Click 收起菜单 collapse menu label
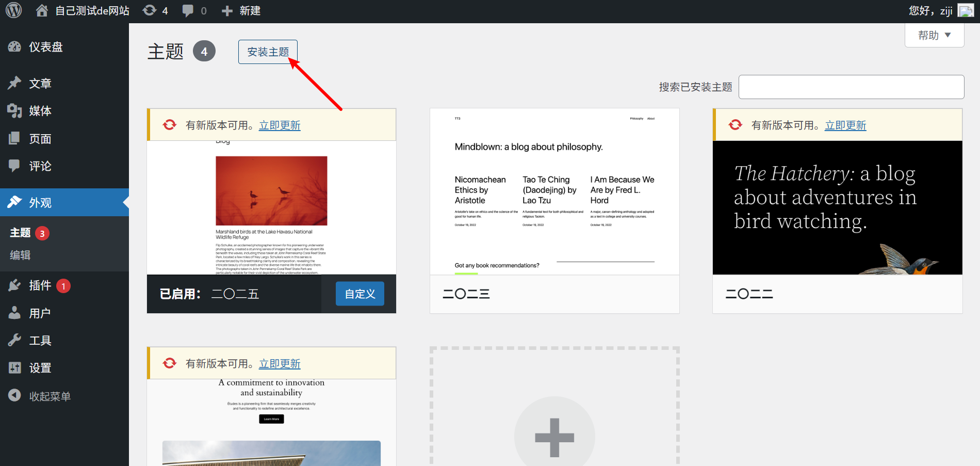The width and height of the screenshot is (980, 466). pyautogui.click(x=50, y=396)
